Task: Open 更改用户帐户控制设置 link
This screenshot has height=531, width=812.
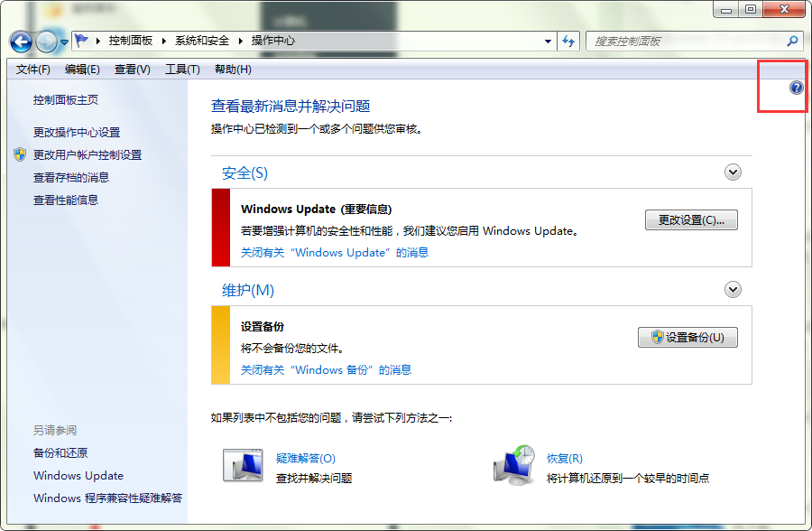Action: (88, 154)
